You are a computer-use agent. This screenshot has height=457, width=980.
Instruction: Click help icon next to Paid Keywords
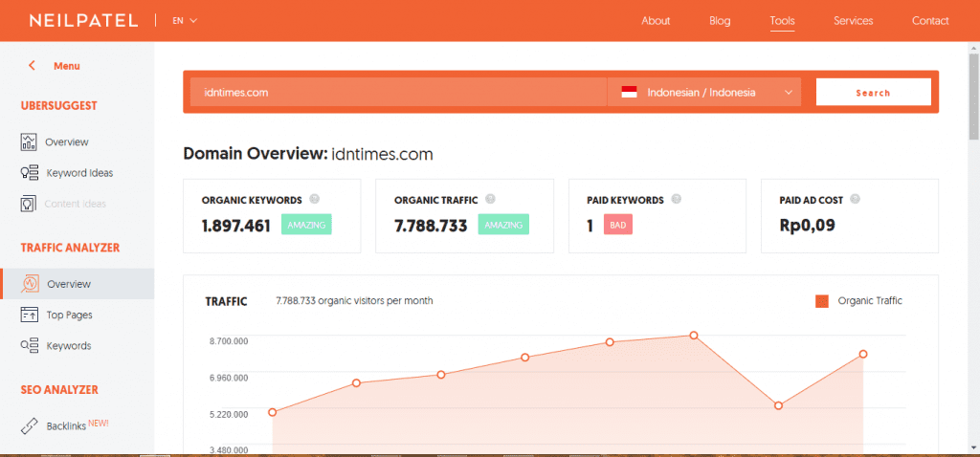pyautogui.click(x=677, y=199)
